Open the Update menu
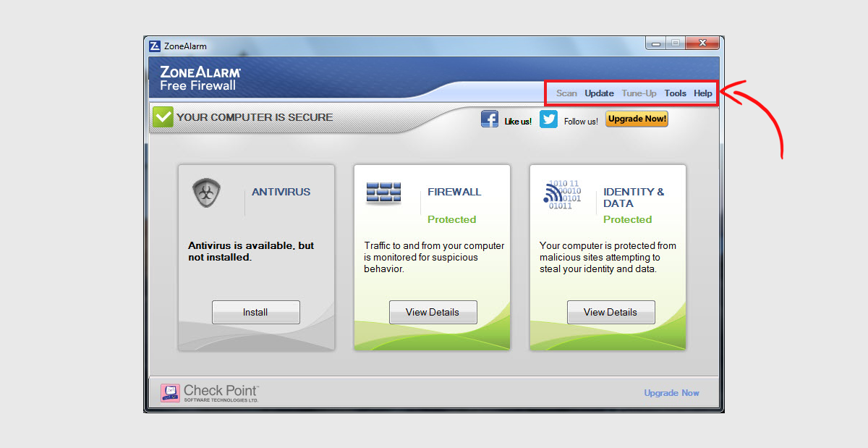Viewport: 868px width, 448px height. [x=599, y=93]
